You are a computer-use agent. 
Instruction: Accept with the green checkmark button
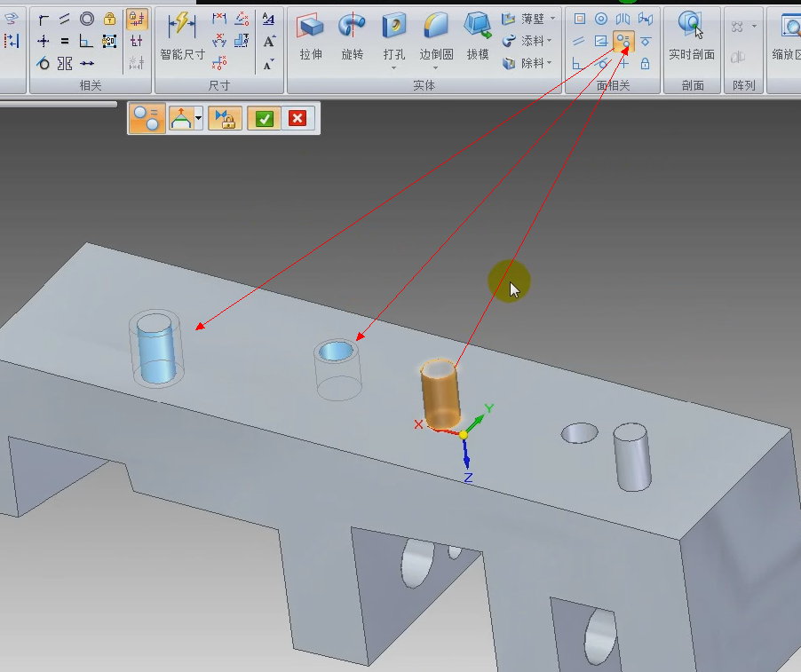tap(264, 118)
